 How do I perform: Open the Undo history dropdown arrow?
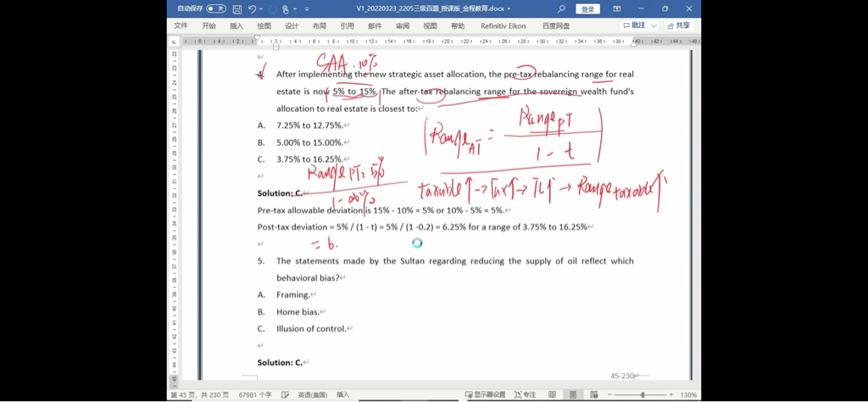(260, 8)
